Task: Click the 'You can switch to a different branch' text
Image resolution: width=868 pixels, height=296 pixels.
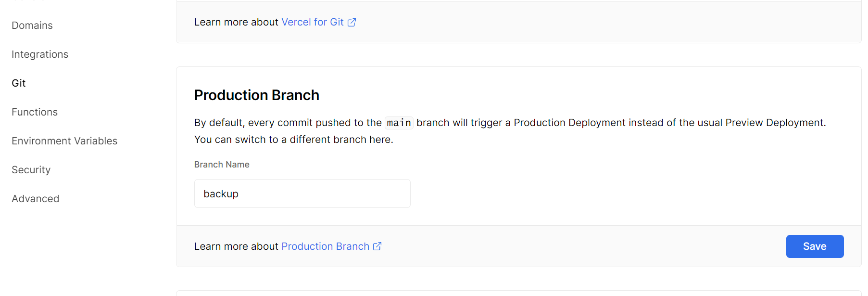Action: (293, 140)
